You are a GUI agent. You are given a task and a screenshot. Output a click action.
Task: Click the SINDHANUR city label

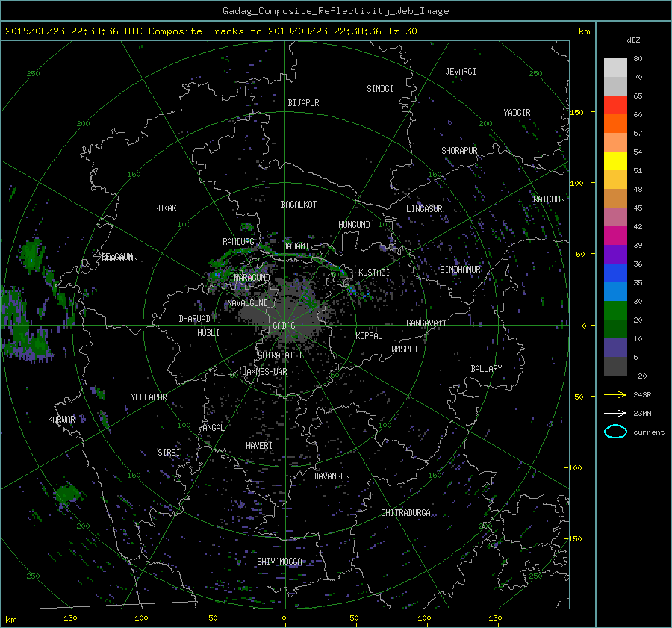pyautogui.click(x=460, y=270)
